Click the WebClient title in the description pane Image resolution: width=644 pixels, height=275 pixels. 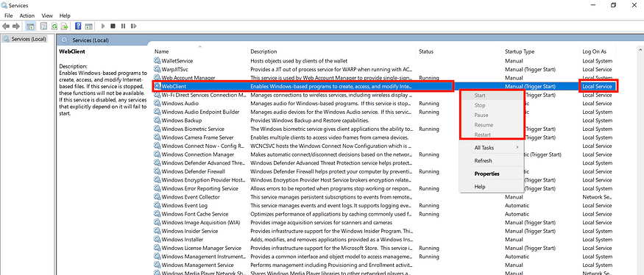click(72, 51)
